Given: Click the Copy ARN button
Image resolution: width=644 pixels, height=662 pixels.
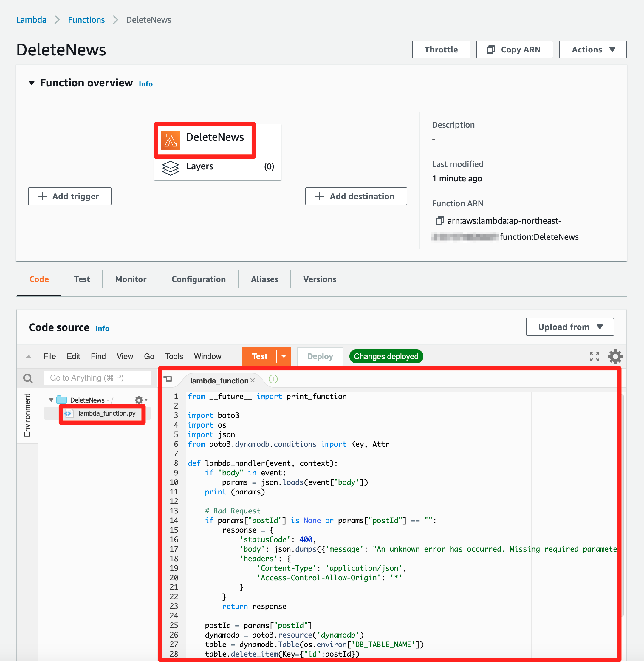Looking at the screenshot, I should click(x=515, y=50).
